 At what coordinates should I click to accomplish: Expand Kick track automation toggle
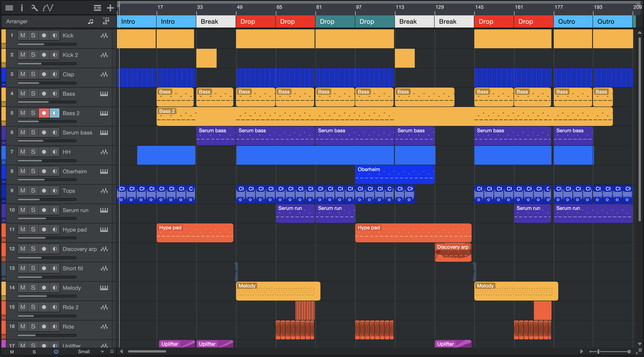[4, 46]
